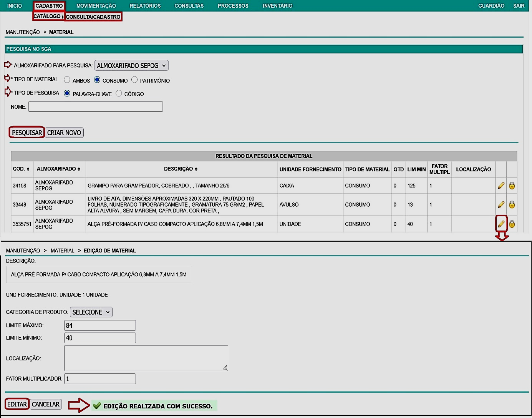Viewport: 532px width, 418px height.
Task: Click MANUTENÇÃO breadcrumb in edit panel
Action: pos(23,250)
